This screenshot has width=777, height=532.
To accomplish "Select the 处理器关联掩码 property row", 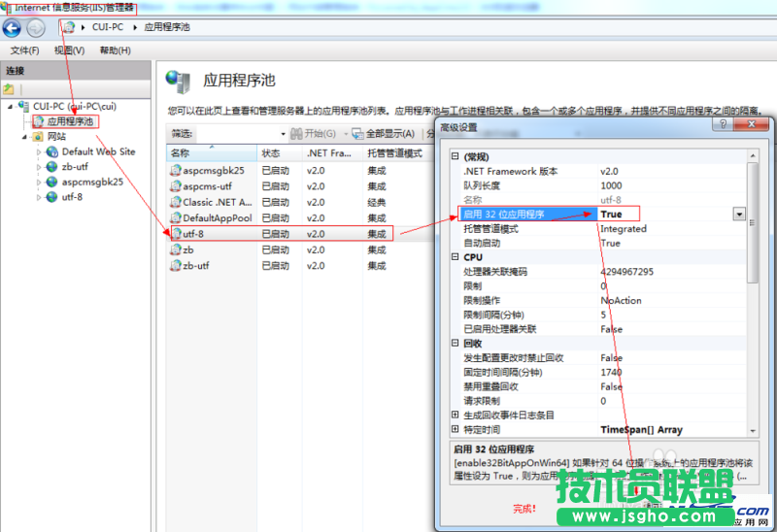I will (x=603, y=272).
